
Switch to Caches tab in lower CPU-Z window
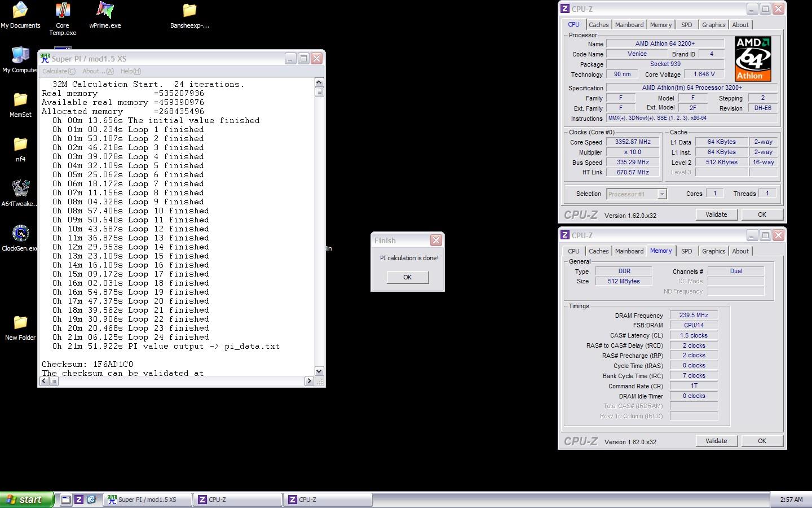599,251
